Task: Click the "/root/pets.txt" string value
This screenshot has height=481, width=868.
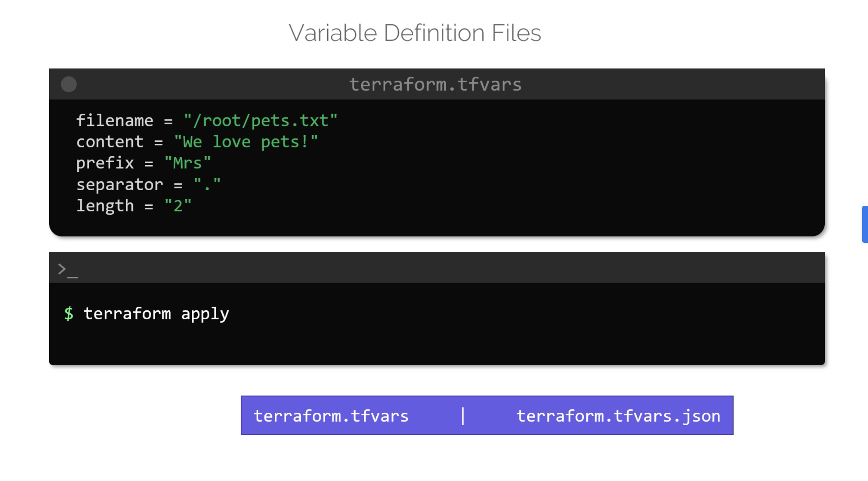Action: click(261, 120)
